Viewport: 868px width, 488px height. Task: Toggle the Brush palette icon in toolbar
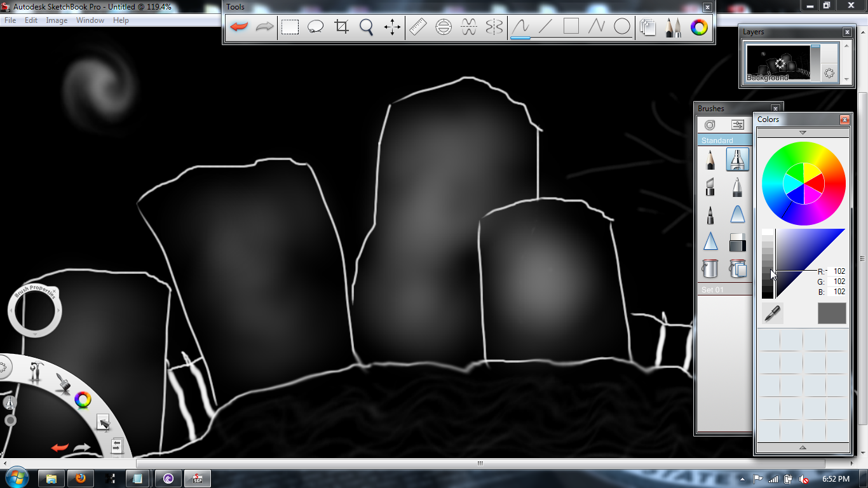click(674, 27)
